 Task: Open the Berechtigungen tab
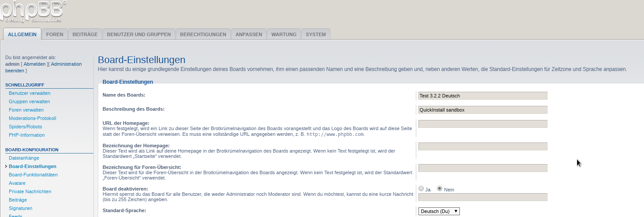[x=203, y=34]
